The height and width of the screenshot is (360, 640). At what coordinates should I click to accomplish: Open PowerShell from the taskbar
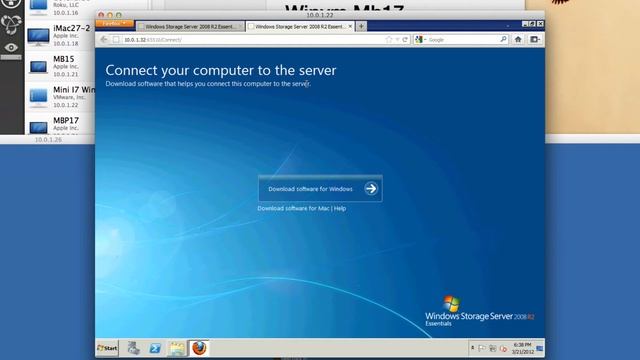coord(155,348)
